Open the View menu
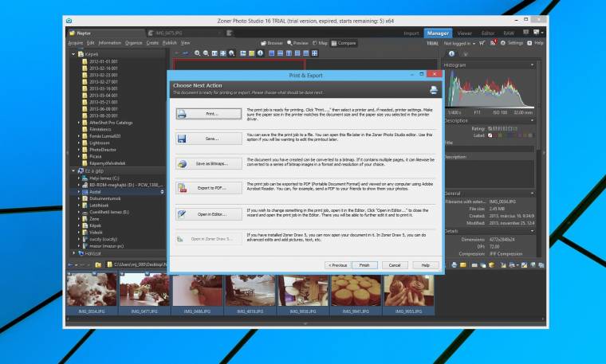Screen dimensions: 606x364 (x=185, y=43)
